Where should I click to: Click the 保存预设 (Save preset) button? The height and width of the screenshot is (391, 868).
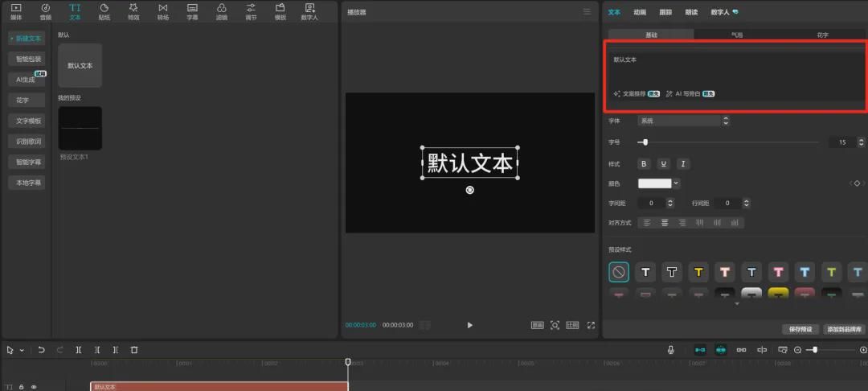[800, 330]
